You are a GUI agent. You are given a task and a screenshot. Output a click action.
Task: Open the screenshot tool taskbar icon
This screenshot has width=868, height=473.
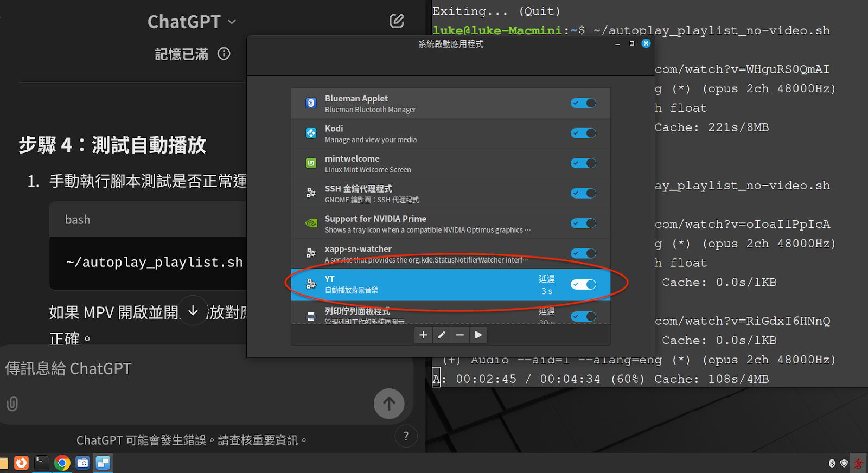pyautogui.click(x=82, y=463)
